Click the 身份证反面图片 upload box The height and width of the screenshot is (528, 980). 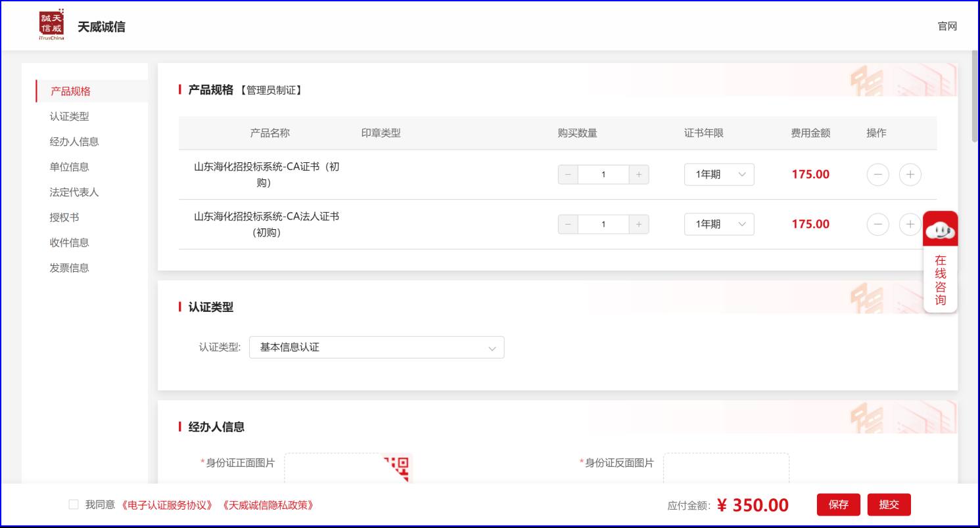tap(726, 468)
